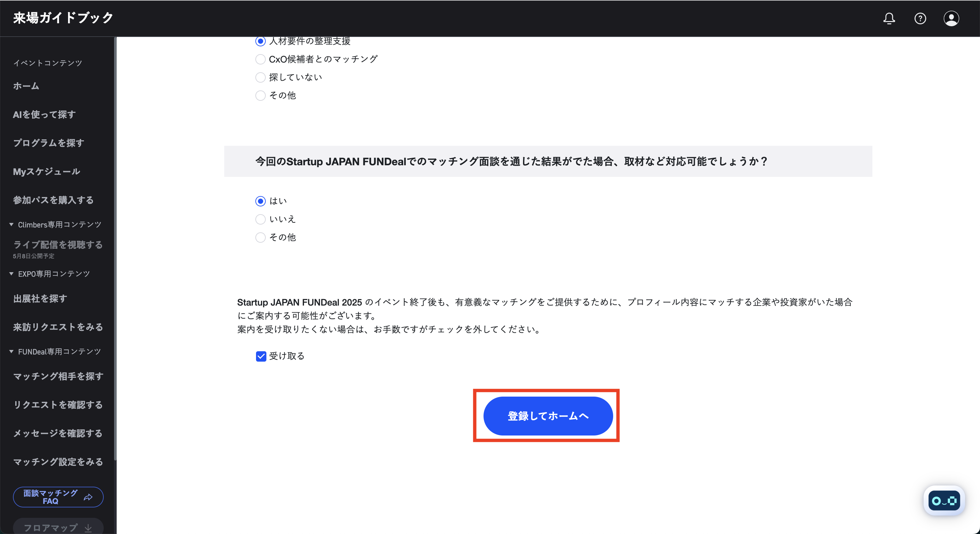Open プログラムを探す in the sidebar
The width and height of the screenshot is (980, 534).
49,143
